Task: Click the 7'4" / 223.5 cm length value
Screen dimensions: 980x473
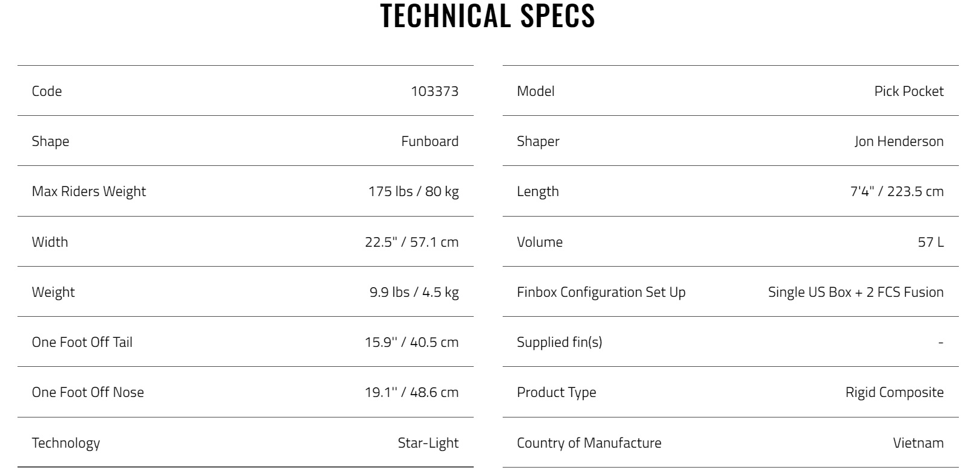Action: pos(897,191)
